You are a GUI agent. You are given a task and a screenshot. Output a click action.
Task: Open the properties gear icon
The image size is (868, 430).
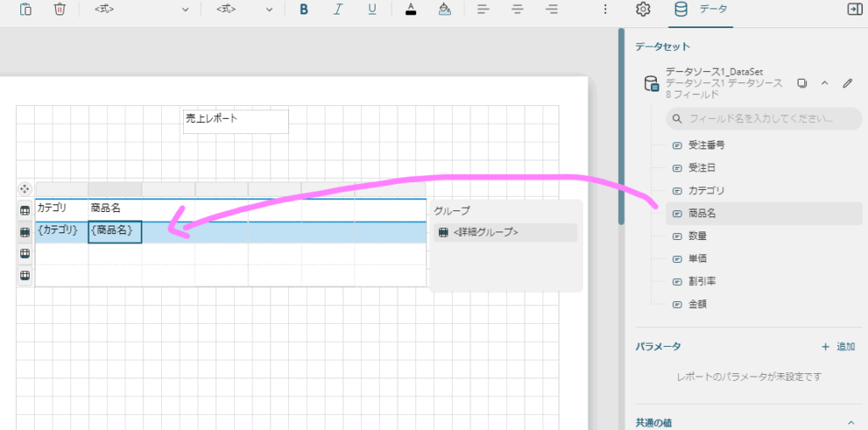click(x=643, y=9)
